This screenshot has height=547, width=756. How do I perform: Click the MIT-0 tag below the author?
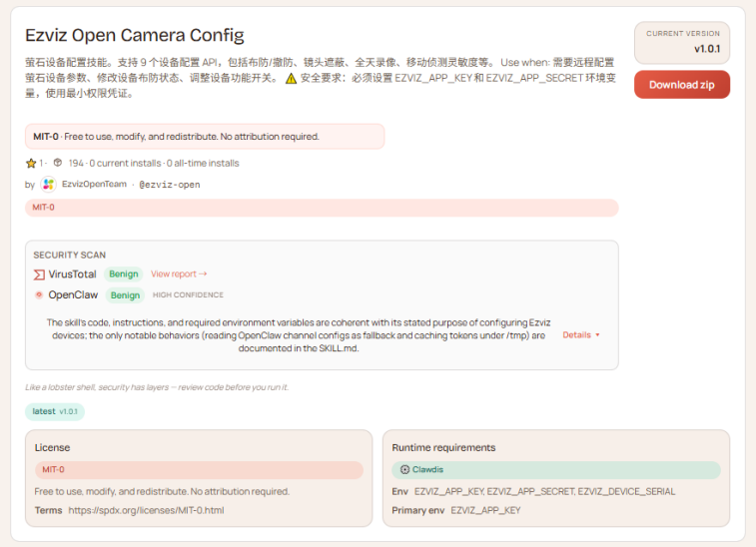tap(322, 208)
